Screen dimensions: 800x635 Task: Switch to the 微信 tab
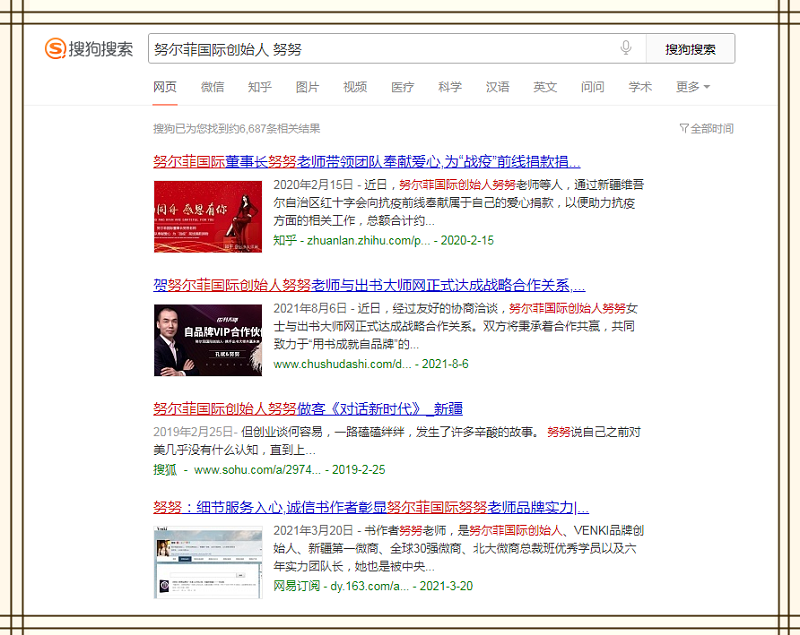pyautogui.click(x=212, y=87)
